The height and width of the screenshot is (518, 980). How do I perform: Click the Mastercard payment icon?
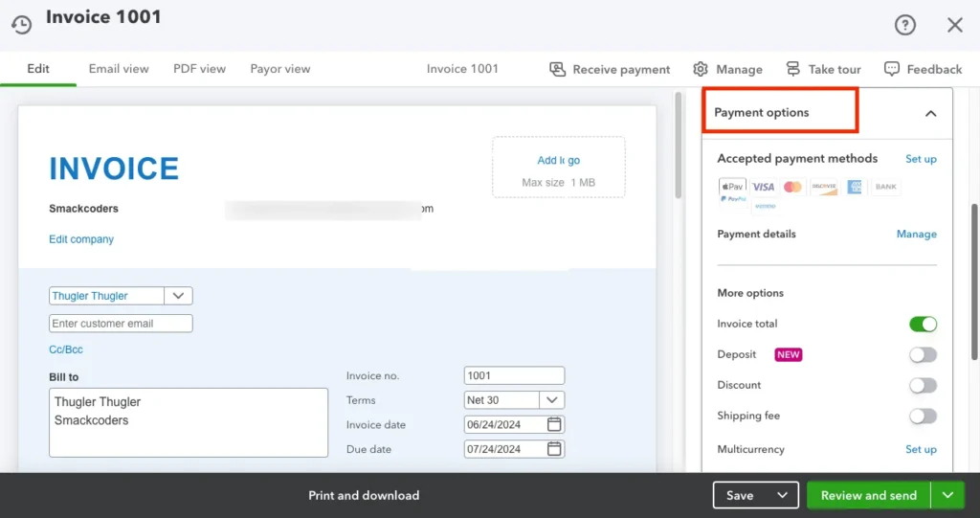[x=792, y=187]
